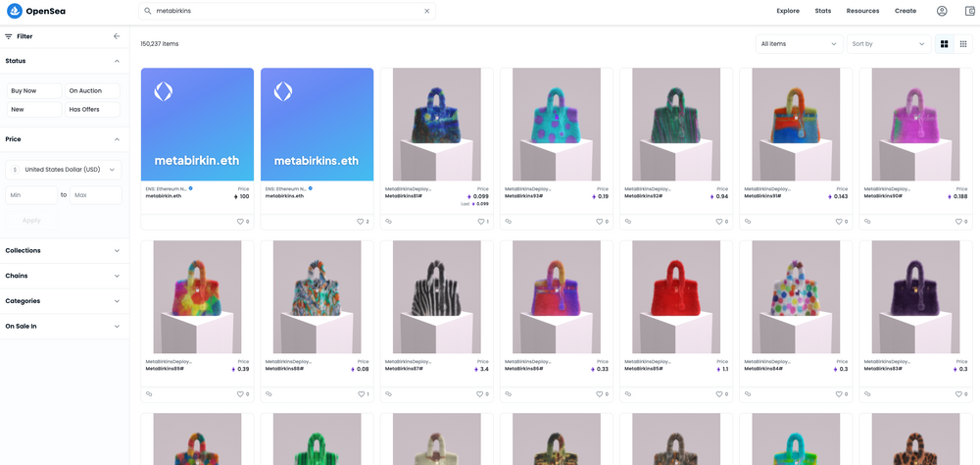Click the chain link icon on MetaBirkins86#
This screenshot has height=465, width=980.
(x=508, y=394)
